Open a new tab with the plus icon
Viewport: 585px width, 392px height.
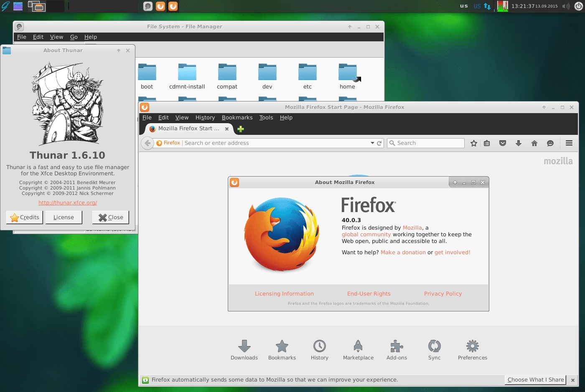241,129
